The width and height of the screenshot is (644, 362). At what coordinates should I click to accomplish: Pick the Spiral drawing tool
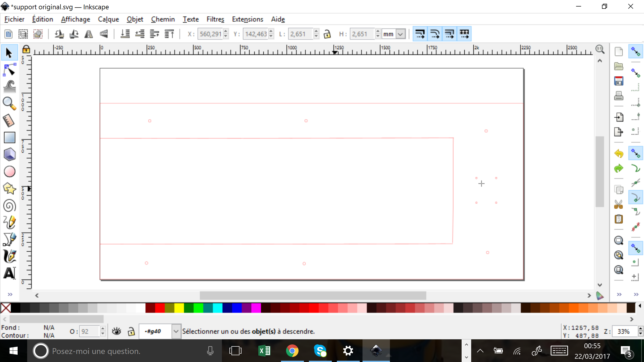click(10, 205)
